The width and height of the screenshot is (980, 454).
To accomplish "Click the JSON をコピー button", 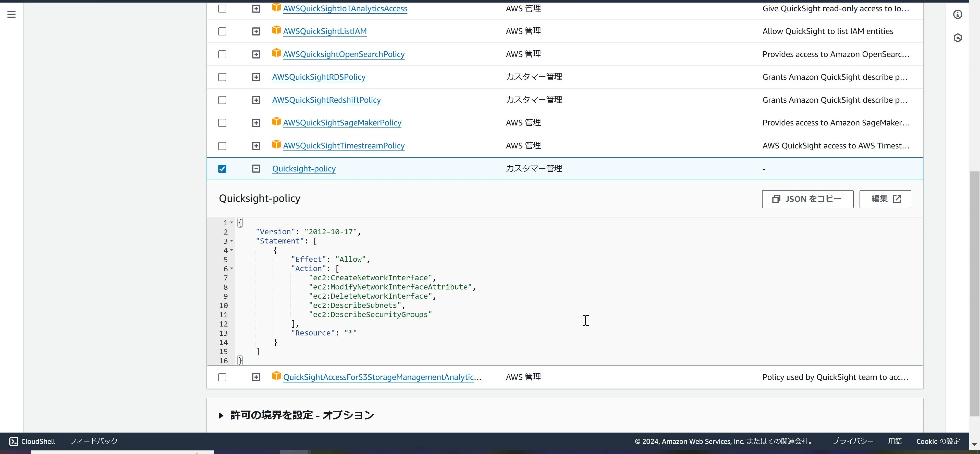I will pos(807,199).
